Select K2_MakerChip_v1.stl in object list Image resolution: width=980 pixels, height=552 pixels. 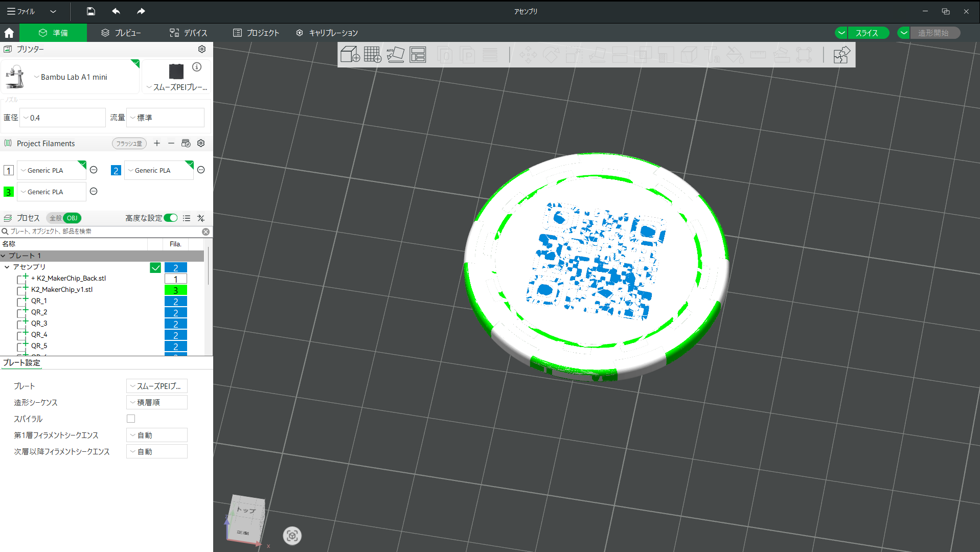pyautogui.click(x=62, y=290)
